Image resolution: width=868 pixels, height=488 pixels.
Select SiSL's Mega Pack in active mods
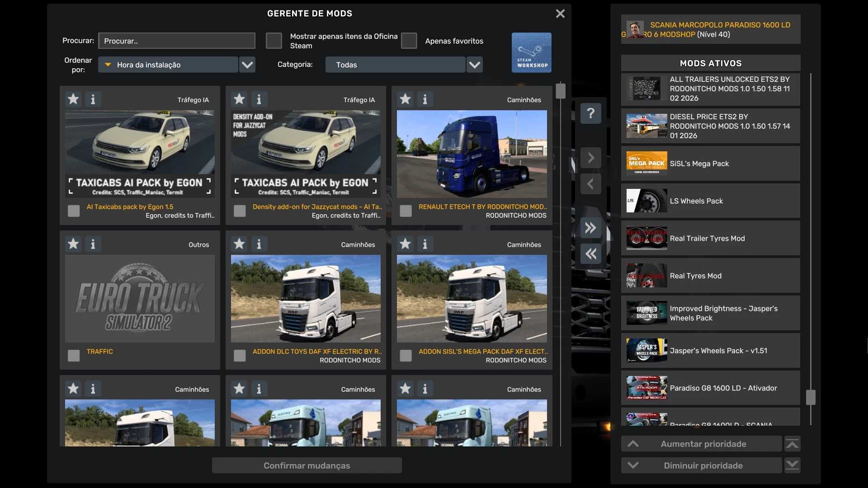click(710, 164)
